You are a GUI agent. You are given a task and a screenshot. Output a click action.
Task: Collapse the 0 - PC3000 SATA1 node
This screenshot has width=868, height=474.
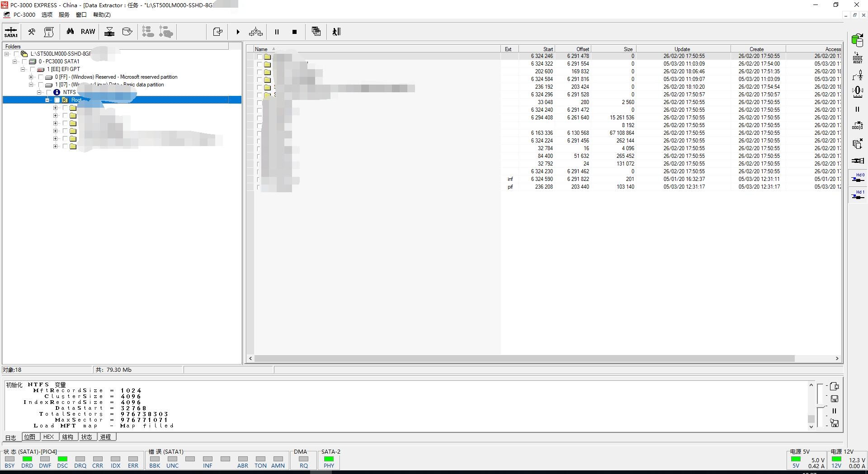pyautogui.click(x=15, y=62)
